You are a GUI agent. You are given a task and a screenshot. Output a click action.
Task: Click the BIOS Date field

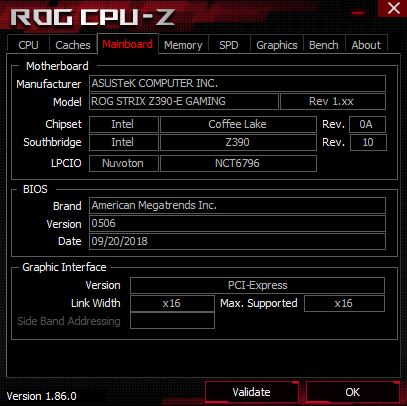tap(237, 241)
